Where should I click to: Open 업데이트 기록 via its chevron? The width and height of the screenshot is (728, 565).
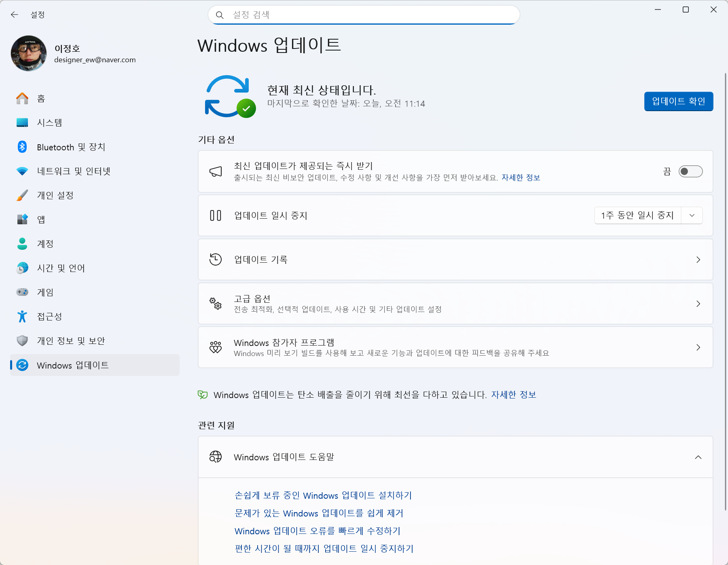pos(698,259)
